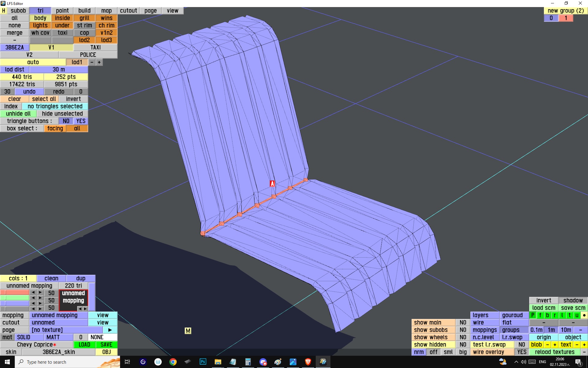Click the 'P' perspective view button
This screenshot has height=368, width=588.
tap(533, 315)
